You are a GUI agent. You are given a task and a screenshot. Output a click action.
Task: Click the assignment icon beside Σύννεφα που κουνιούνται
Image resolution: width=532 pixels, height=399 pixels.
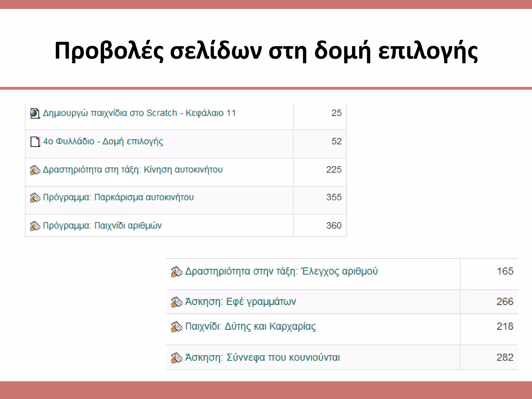177,358
